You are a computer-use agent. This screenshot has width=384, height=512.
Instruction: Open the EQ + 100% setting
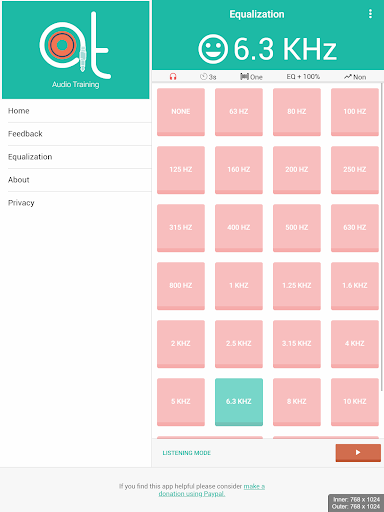(303, 77)
